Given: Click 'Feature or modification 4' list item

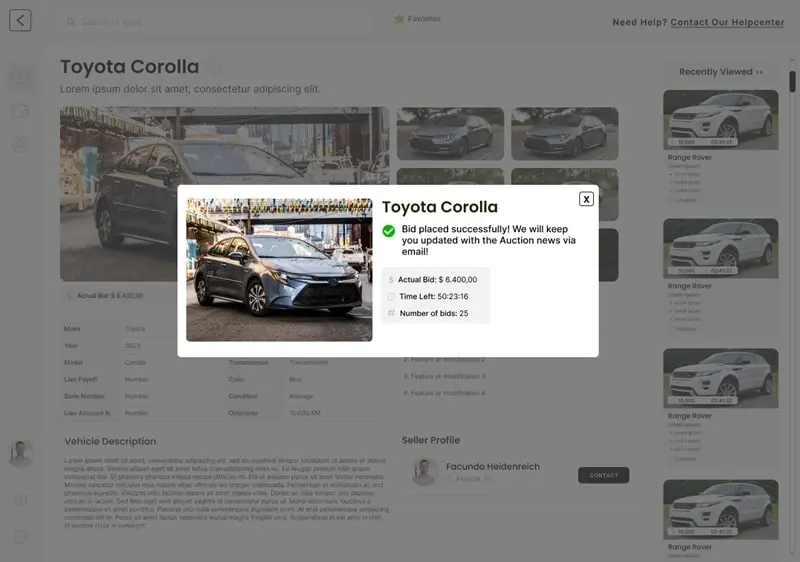Looking at the screenshot, I should tap(444, 393).
